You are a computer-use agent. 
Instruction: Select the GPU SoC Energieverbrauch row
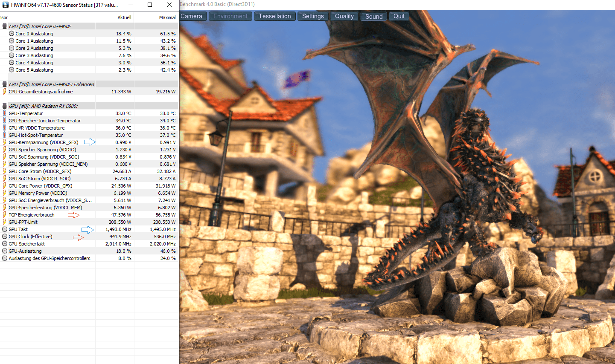click(x=89, y=200)
